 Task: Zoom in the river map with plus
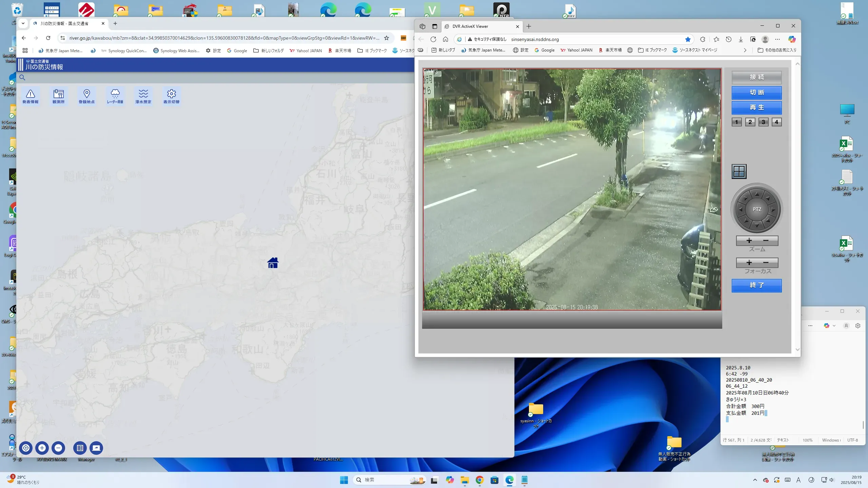point(42,448)
